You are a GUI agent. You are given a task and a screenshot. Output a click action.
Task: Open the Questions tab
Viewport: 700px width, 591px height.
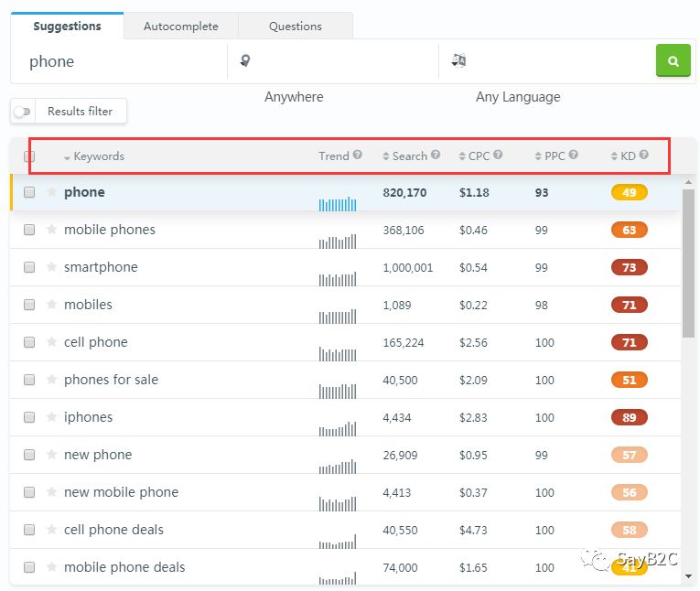295,27
